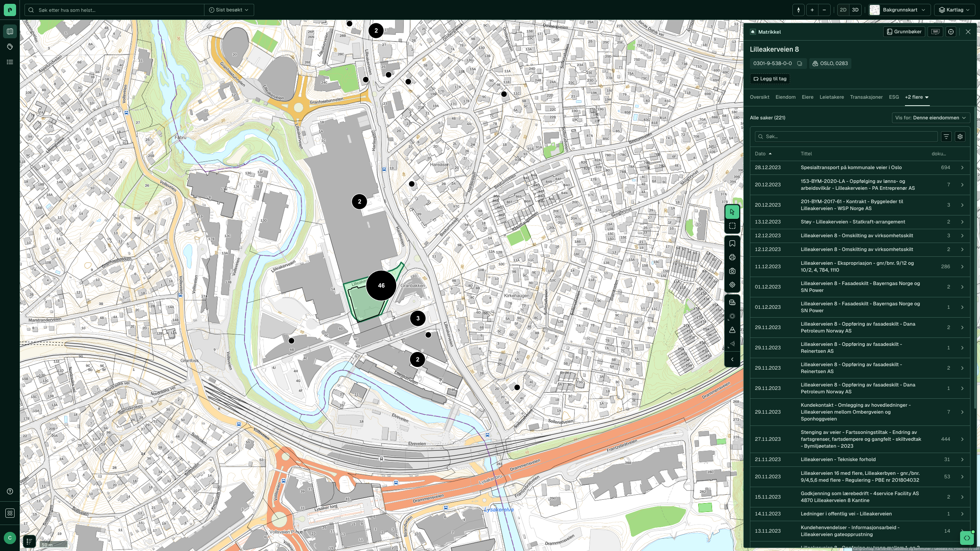Expand the +2 flere tabs menu

(917, 97)
